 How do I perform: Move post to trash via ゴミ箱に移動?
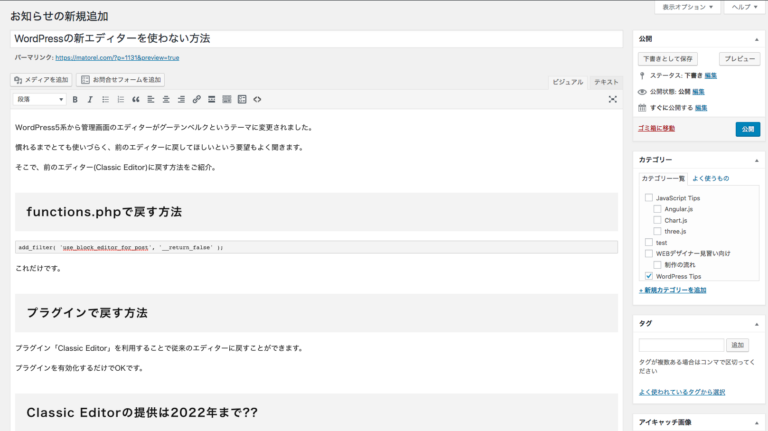click(656, 129)
